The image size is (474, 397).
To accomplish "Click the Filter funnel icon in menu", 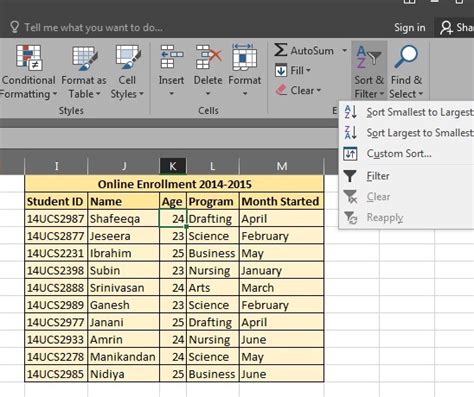I will point(350,176).
